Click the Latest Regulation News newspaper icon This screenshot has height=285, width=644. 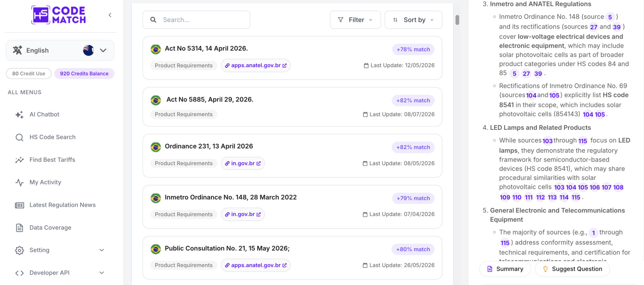(x=19, y=205)
